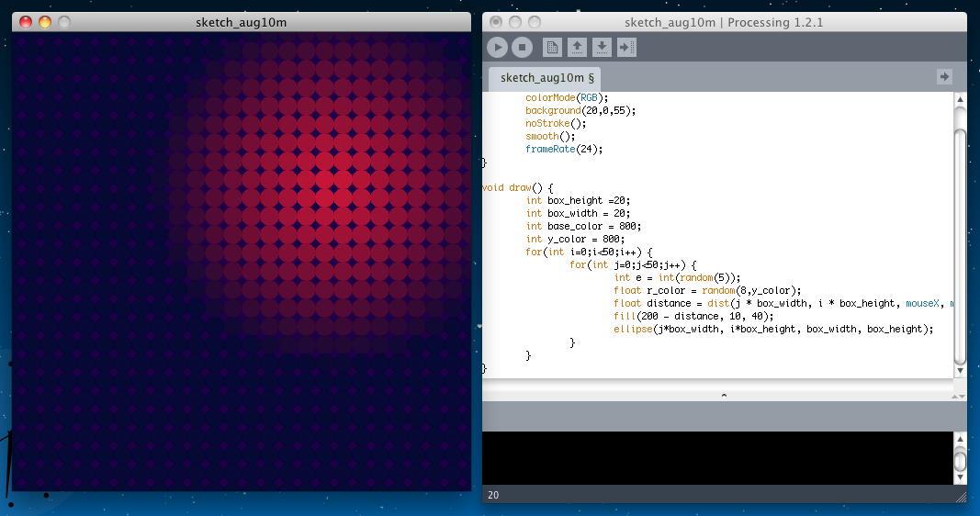Save the sketch with the down-arrow icon

pyautogui.click(x=602, y=47)
